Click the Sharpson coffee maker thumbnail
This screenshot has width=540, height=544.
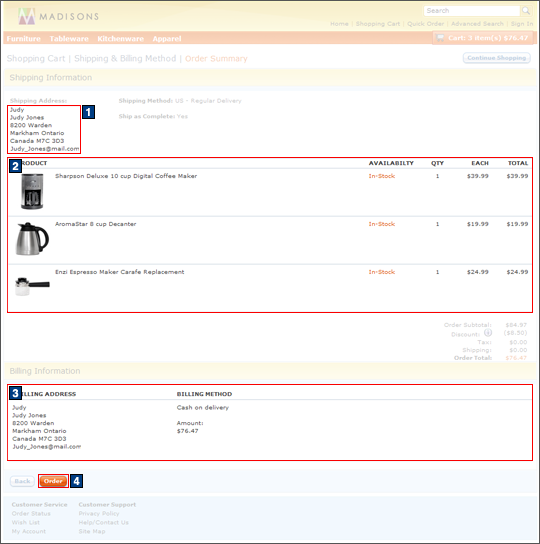32,191
